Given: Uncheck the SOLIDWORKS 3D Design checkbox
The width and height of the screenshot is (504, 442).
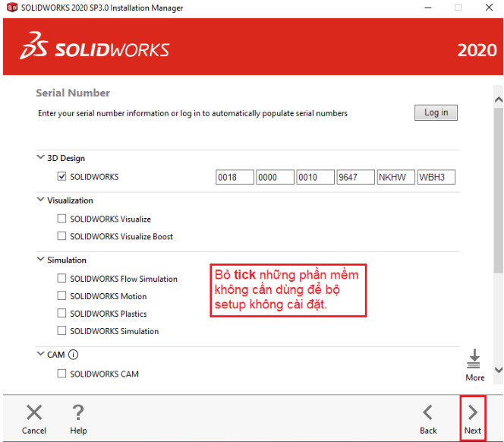Looking at the screenshot, I should (62, 177).
